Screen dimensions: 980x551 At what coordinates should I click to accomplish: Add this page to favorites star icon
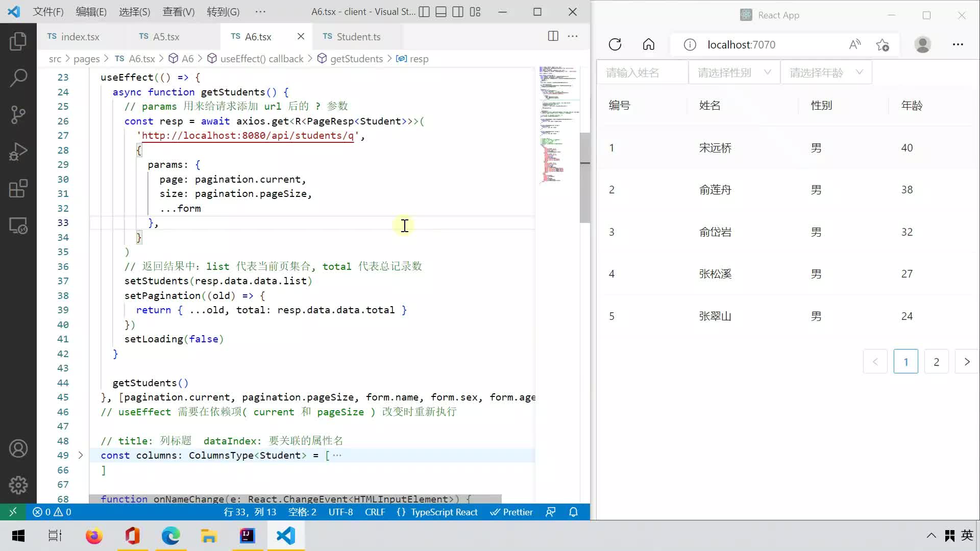tap(883, 44)
